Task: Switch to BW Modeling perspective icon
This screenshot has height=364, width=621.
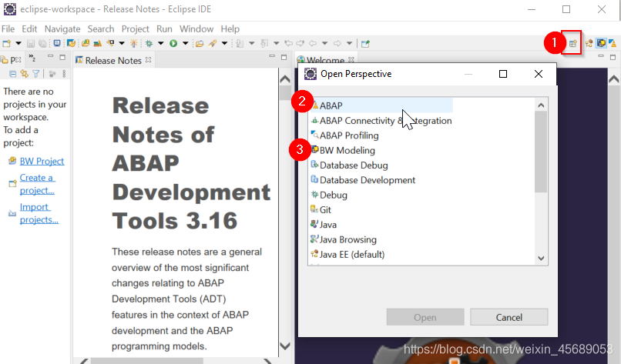Action: click(x=601, y=44)
